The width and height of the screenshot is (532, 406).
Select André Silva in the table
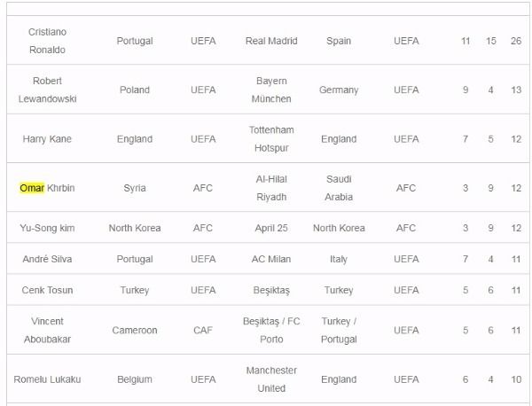click(47, 259)
